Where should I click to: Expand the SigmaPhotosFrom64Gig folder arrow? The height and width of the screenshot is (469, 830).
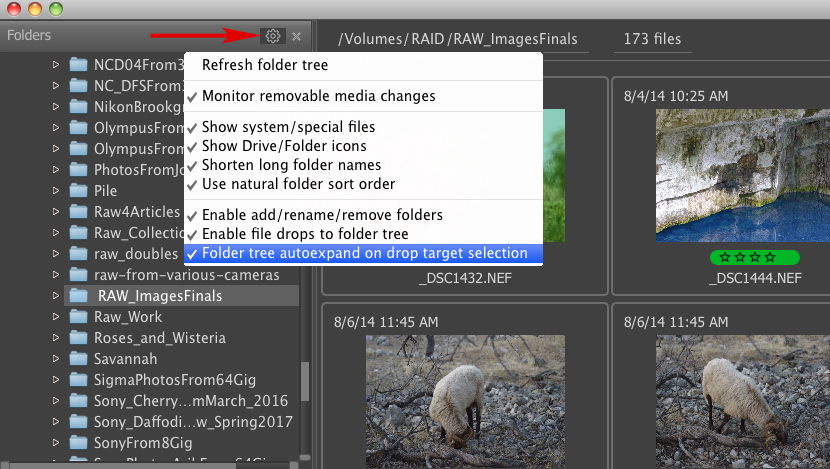[56, 380]
